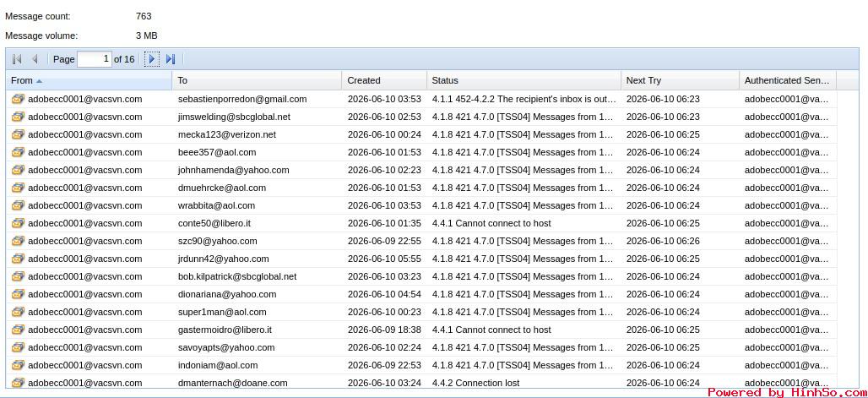Select recipient dionariana@yahoo.com
Image resolution: width=868 pixels, height=398 pixels.
click(227, 294)
